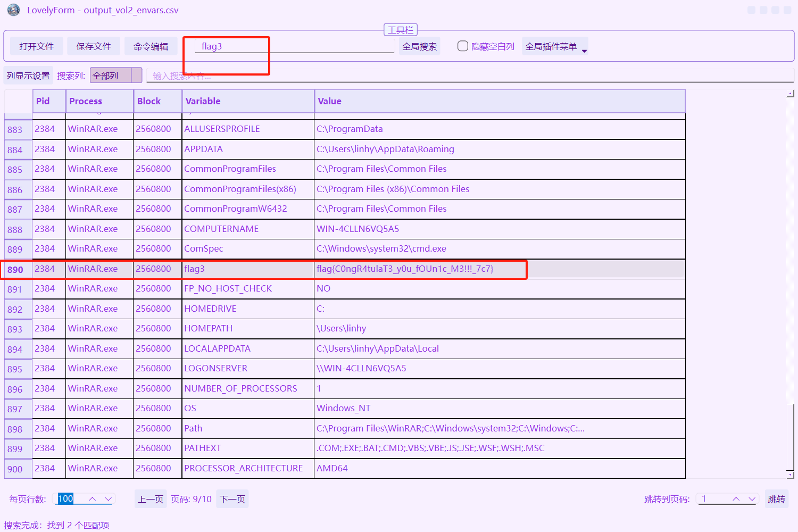The image size is (798, 532).
Task: Click the FP_NO_HOST_CHECK variable cell
Action: coord(248,289)
